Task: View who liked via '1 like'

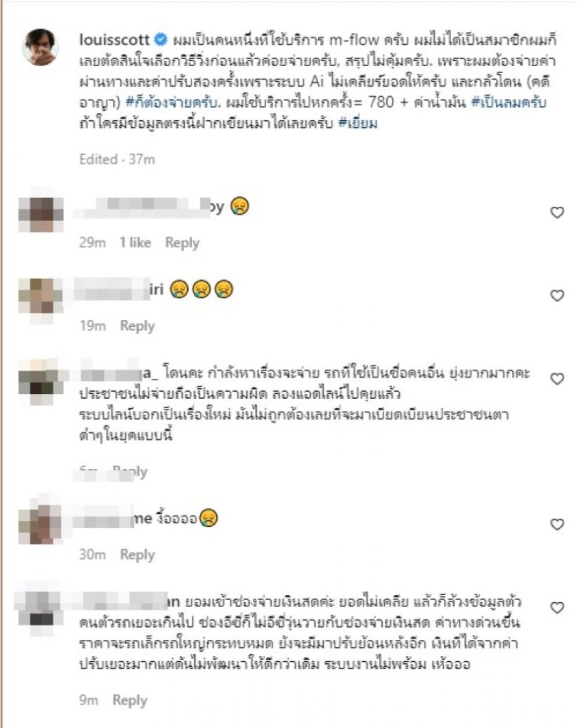Action: 135,242
